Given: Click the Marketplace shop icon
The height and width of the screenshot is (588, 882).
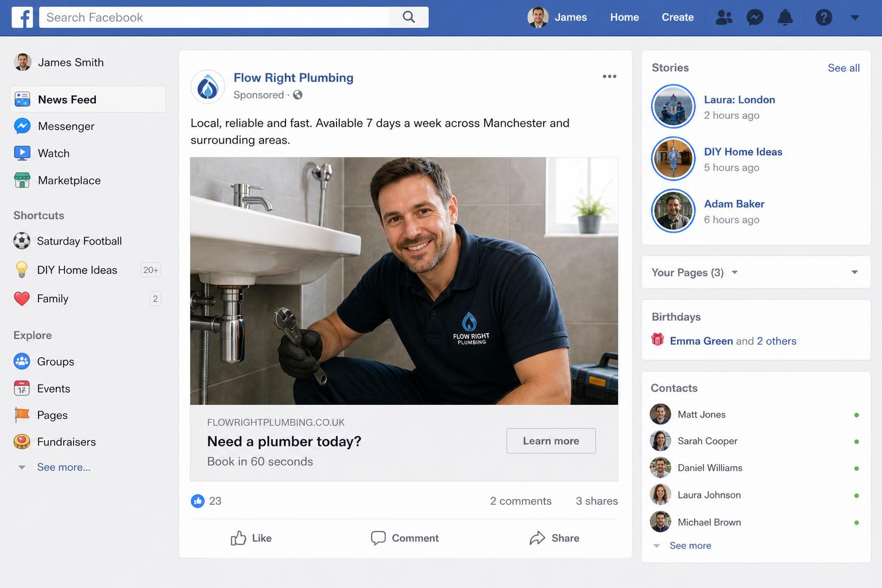Looking at the screenshot, I should click(22, 180).
